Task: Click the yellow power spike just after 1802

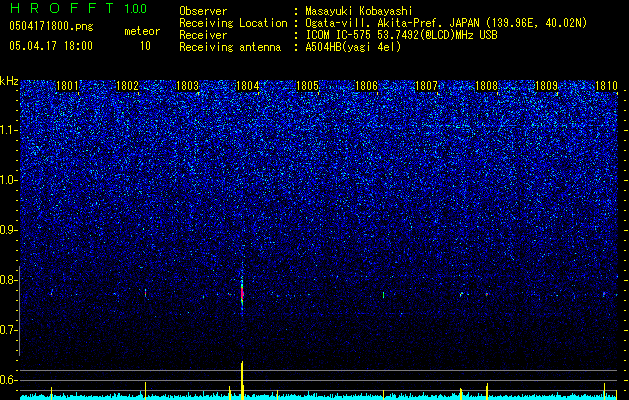Action: 145,391
